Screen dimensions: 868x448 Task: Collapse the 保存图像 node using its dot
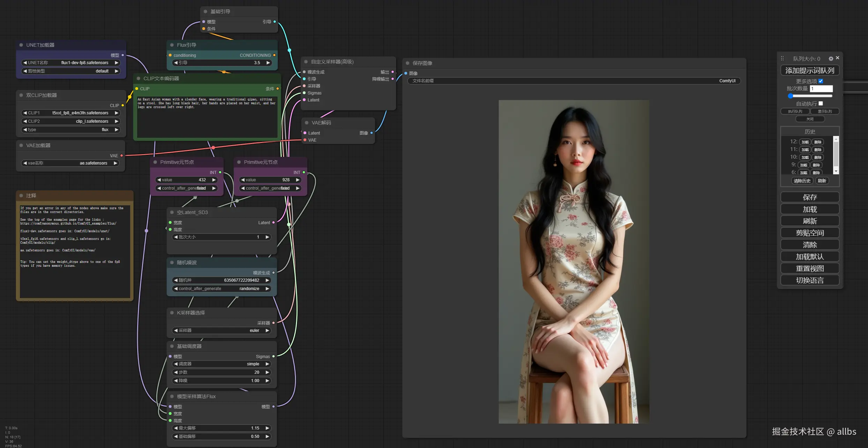coord(407,63)
